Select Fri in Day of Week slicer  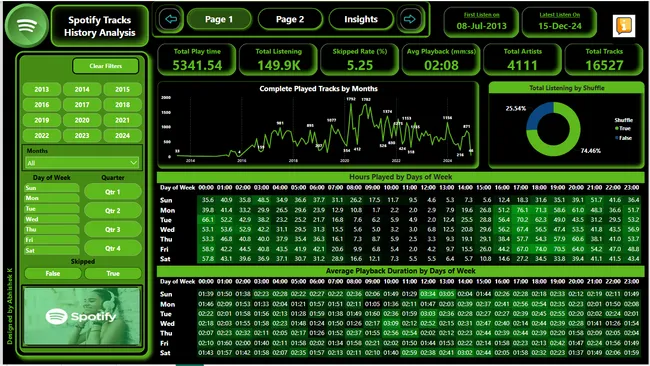click(x=51, y=240)
